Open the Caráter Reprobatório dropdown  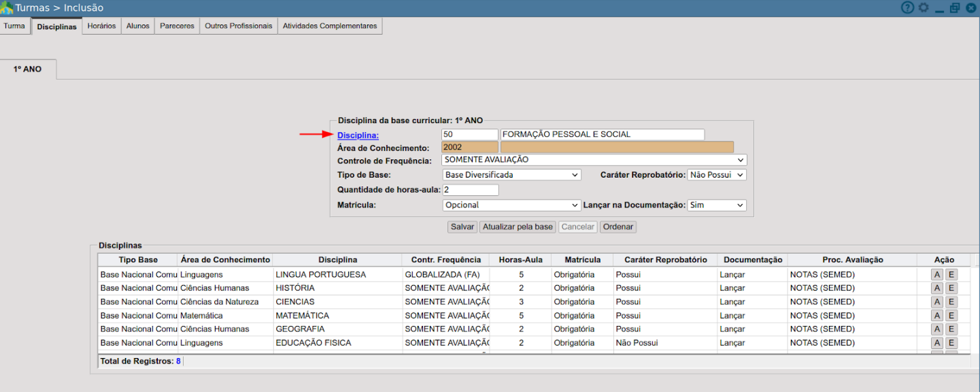pos(717,175)
